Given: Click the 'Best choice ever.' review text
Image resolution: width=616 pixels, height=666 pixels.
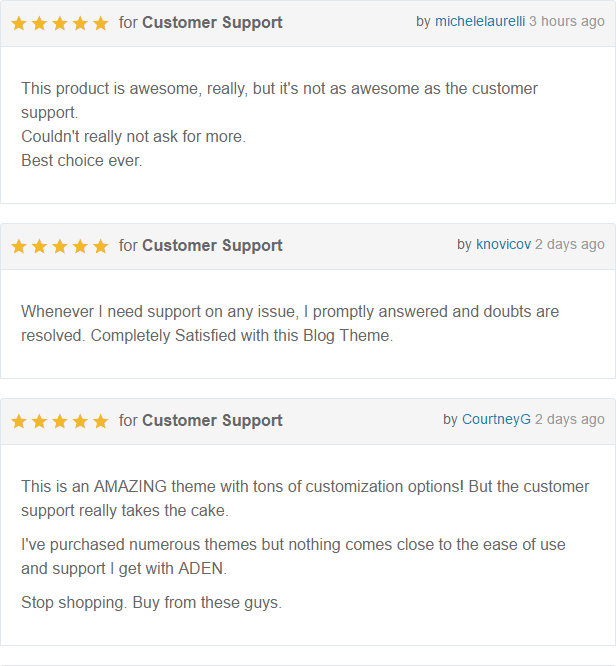Looking at the screenshot, I should 82,160.
